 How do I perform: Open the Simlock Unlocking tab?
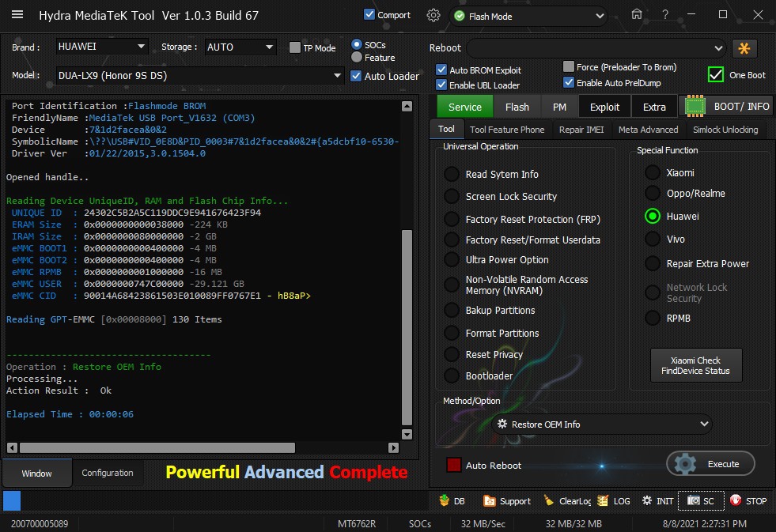(725, 130)
